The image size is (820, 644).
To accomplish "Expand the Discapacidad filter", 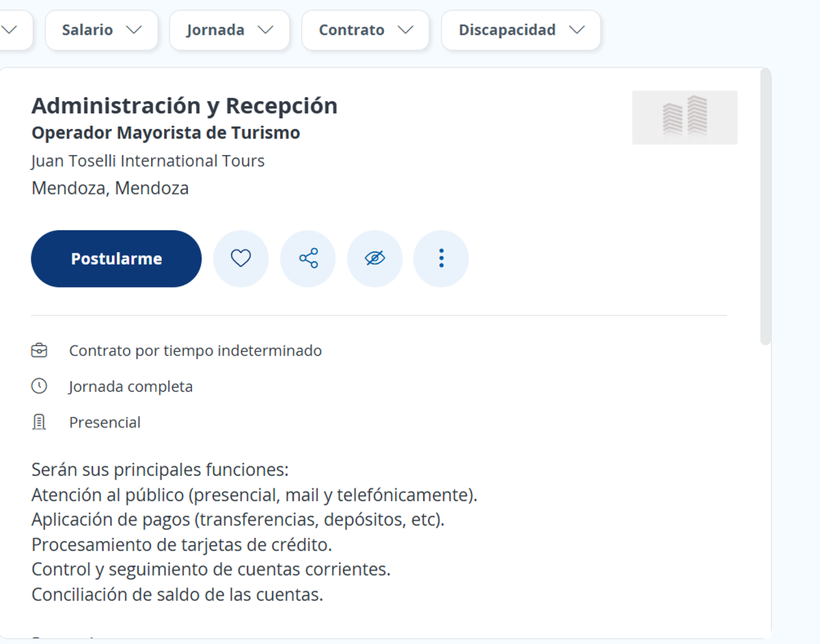I will click(x=521, y=30).
